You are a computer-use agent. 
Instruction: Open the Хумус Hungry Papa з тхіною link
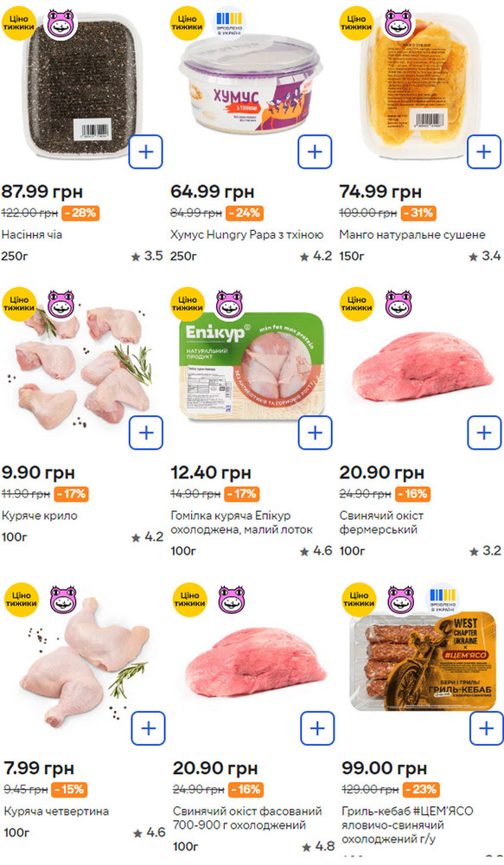click(247, 234)
